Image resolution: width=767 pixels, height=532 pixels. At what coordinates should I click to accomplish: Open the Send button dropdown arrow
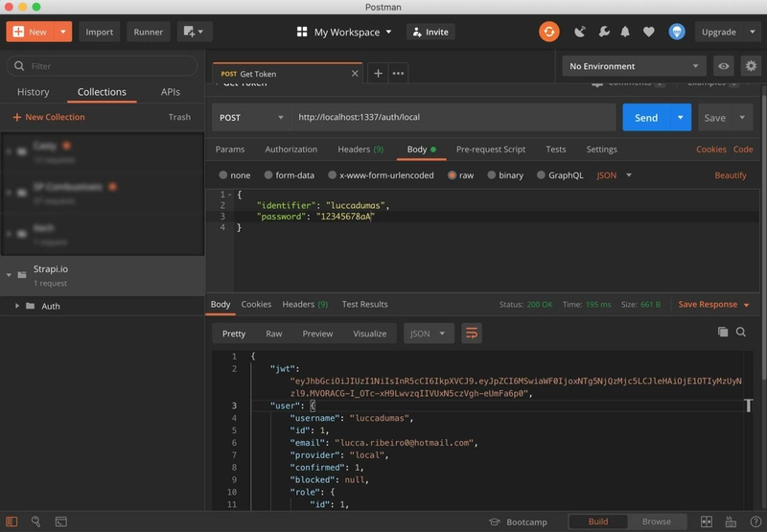681,117
